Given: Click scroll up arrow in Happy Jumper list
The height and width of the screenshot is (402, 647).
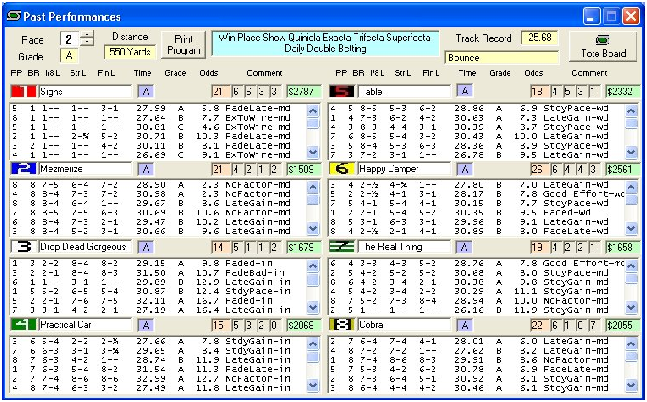Looking at the screenshot, I should 631,188.
